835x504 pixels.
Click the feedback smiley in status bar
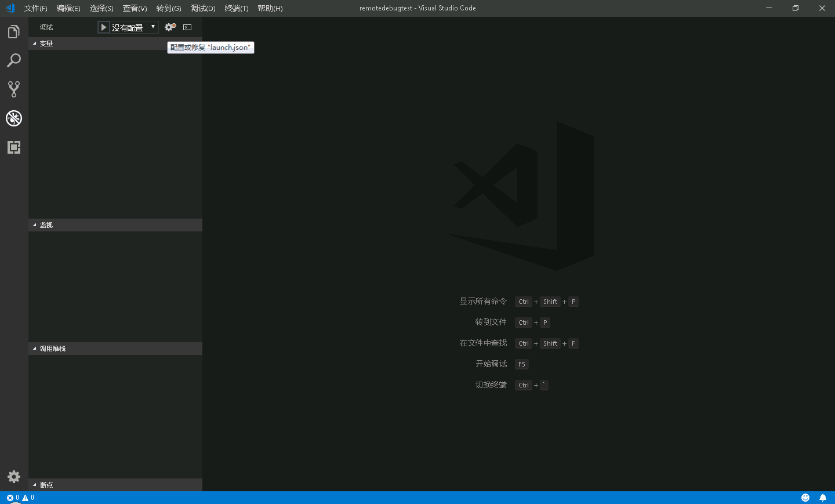pos(805,498)
